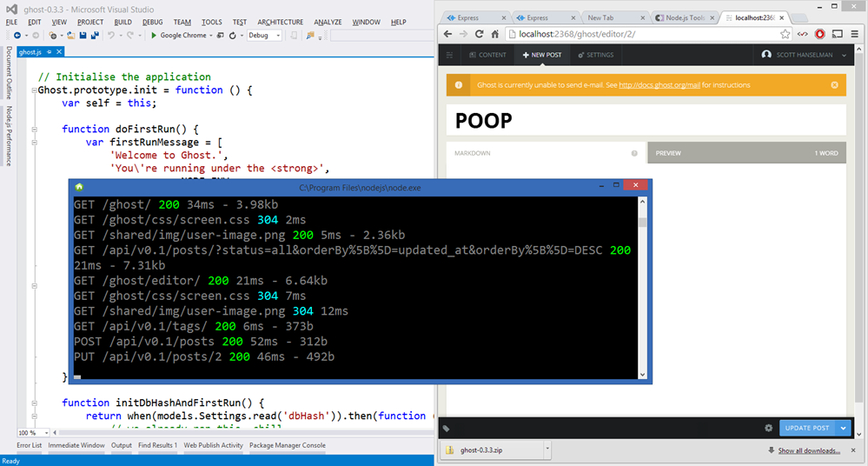Image resolution: width=868 pixels, height=466 pixels.
Task: Open the Document Outline side tab
Action: coord(9,72)
